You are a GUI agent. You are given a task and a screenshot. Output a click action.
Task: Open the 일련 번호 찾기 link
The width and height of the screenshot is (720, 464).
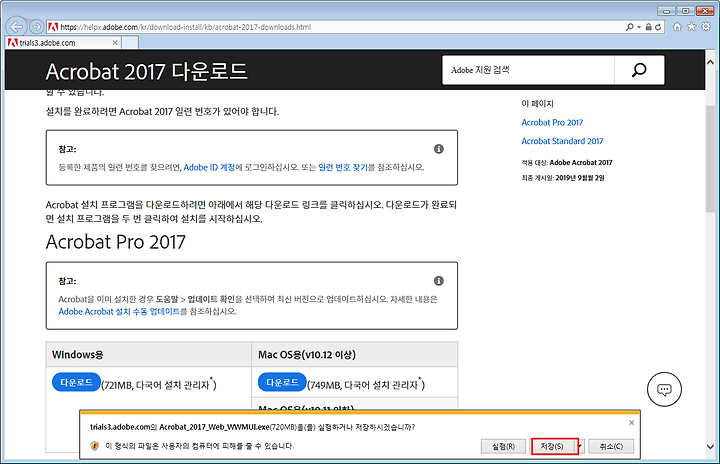[343, 167]
